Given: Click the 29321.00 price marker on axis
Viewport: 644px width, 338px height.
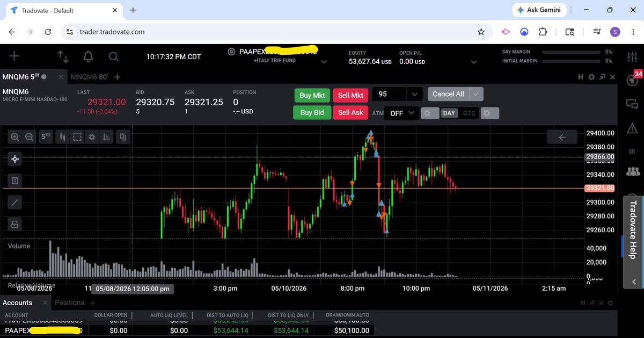Looking at the screenshot, I should [x=600, y=188].
